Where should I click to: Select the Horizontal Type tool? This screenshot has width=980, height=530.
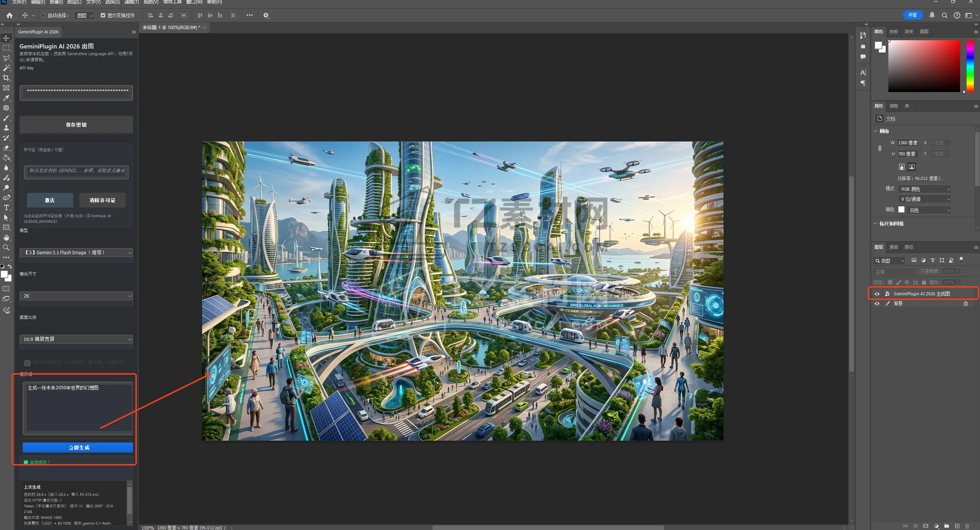pos(6,207)
